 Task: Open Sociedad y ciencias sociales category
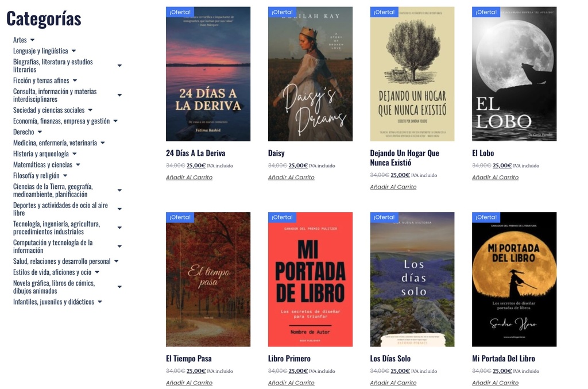point(49,110)
